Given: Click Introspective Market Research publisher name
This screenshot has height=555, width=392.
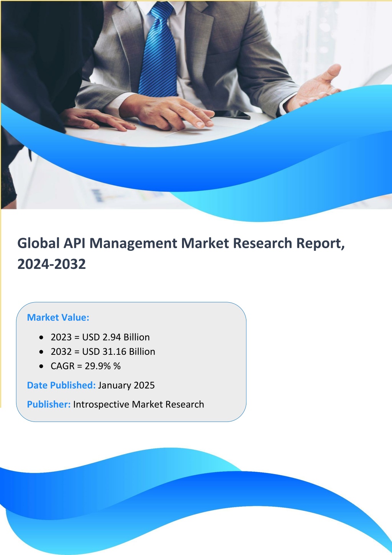Looking at the screenshot, I should click(138, 405).
